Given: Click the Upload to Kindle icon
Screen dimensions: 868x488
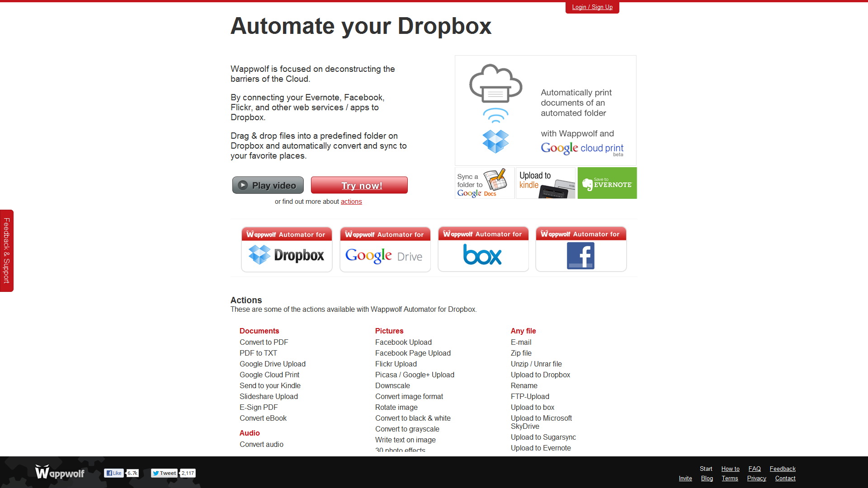Looking at the screenshot, I should pos(544,183).
